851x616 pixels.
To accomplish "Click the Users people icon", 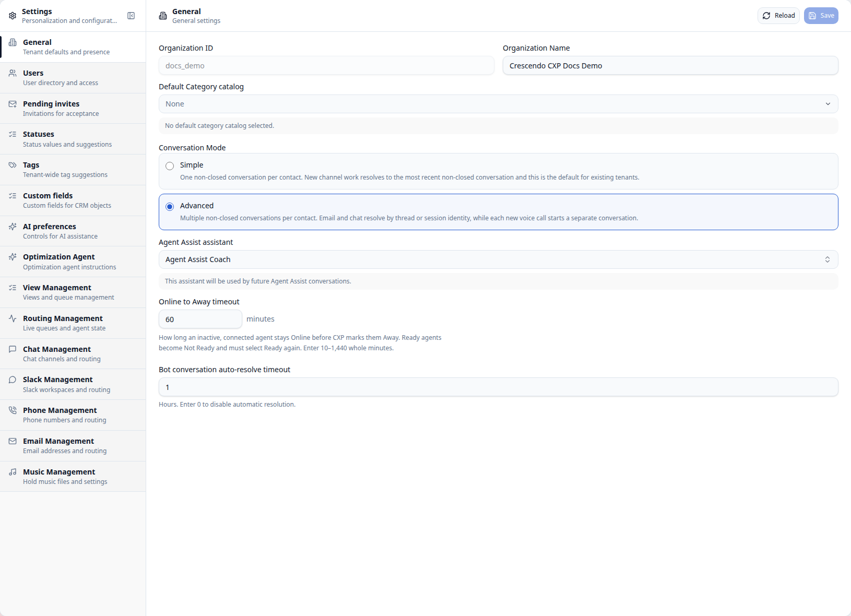I will point(13,73).
